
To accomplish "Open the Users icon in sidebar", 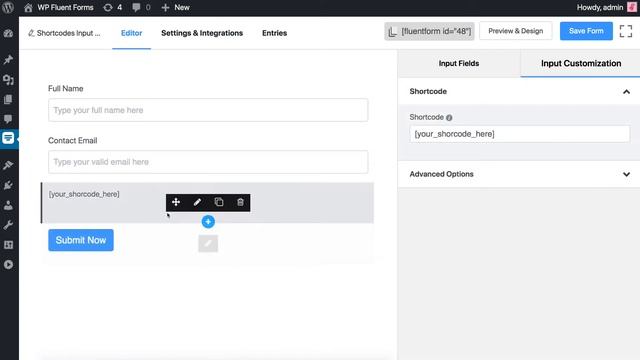I will [8, 205].
